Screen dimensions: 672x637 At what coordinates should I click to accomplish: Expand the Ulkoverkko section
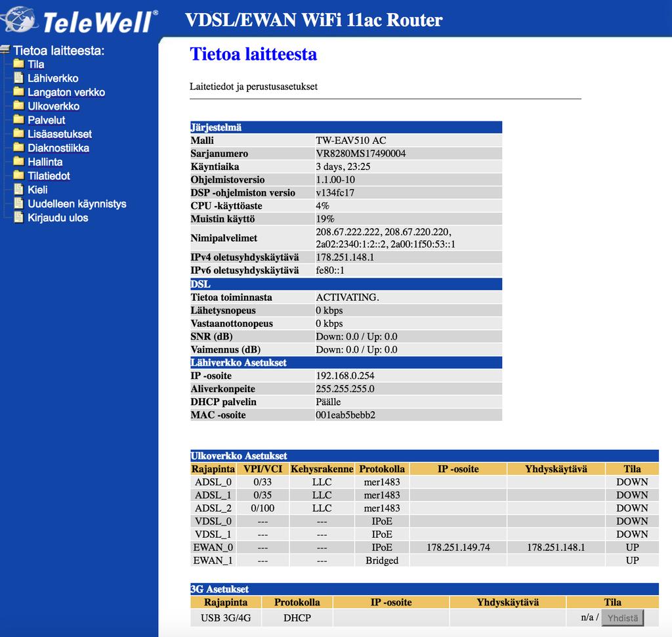tap(54, 106)
